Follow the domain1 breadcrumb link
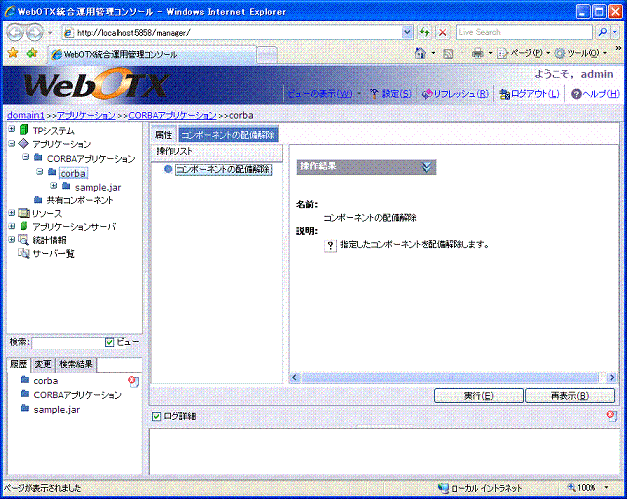Image resolution: width=627 pixels, height=499 pixels. pos(24,116)
